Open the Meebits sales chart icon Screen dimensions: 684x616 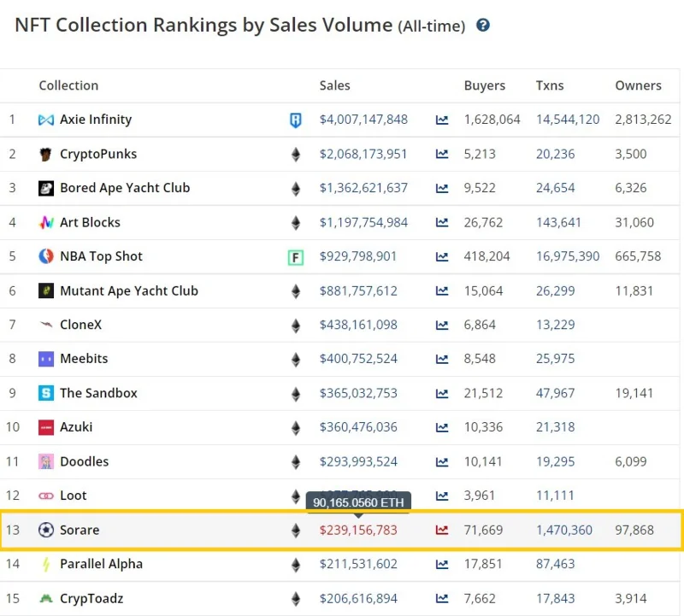[442, 359]
